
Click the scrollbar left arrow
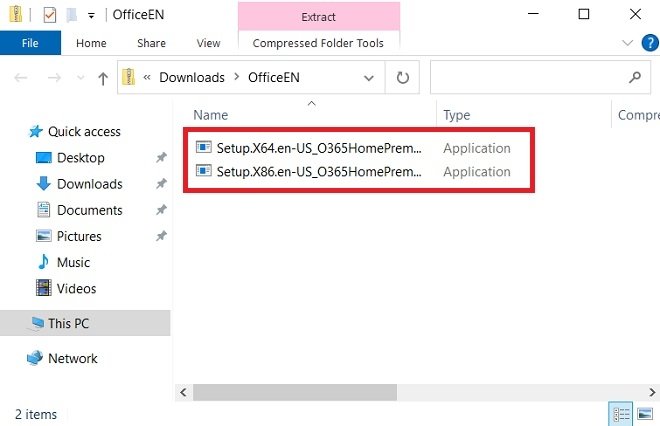183,392
